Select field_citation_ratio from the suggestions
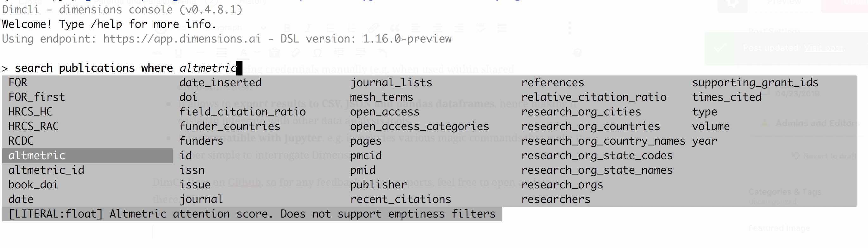Image resolution: width=868 pixels, height=248 pixels. [242, 112]
